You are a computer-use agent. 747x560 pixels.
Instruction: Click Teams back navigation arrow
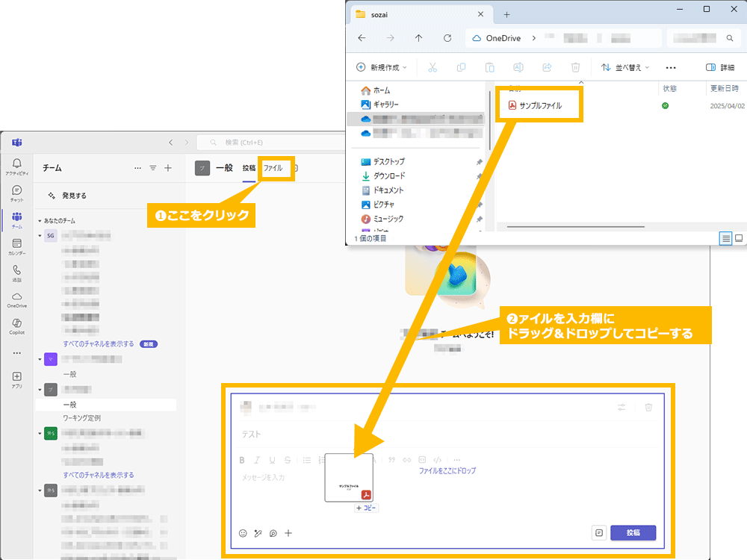pos(171,143)
